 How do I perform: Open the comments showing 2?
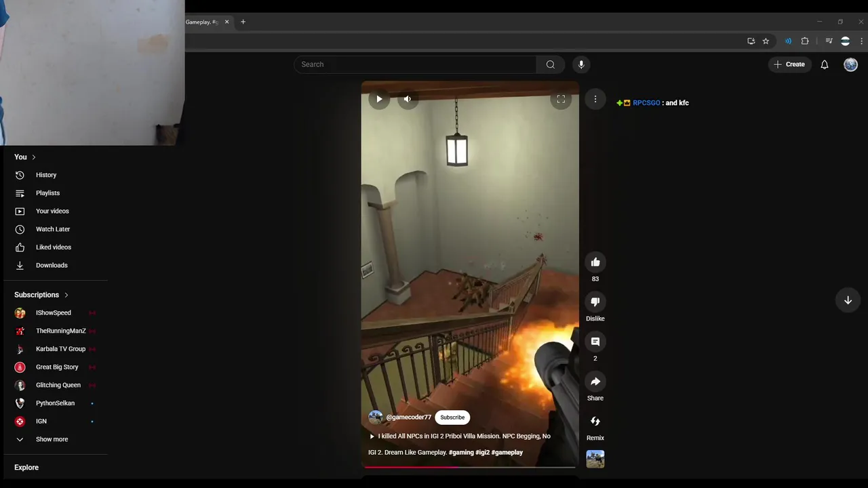(x=595, y=342)
